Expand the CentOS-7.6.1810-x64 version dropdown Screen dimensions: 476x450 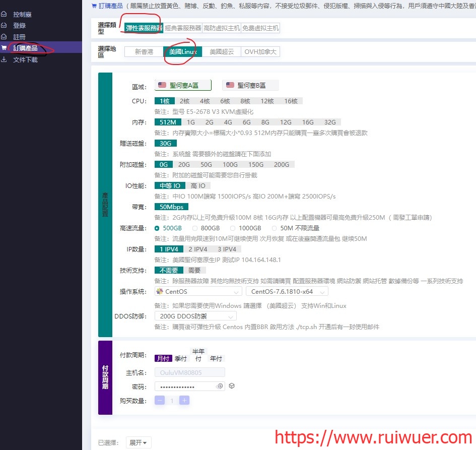pos(287,291)
